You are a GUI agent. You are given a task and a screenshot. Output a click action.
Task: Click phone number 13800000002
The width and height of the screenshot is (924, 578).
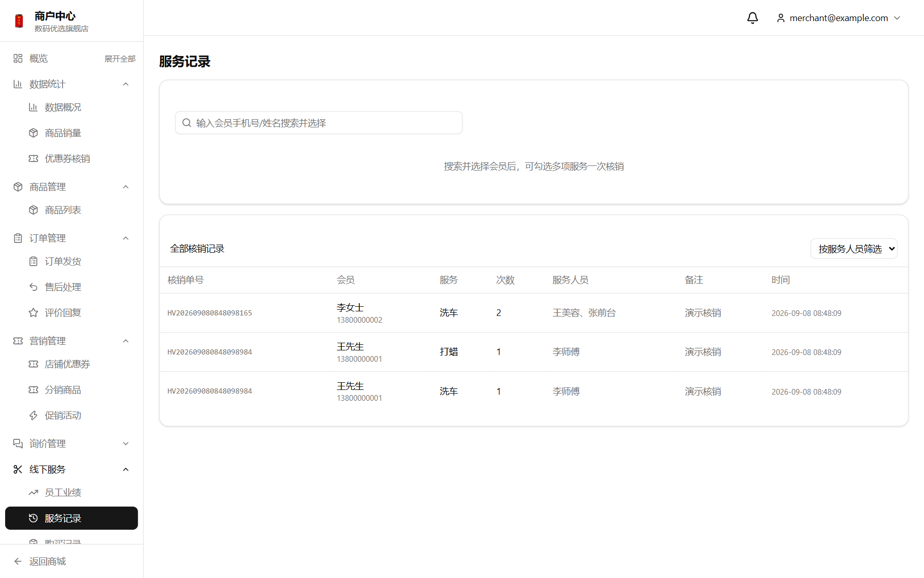[359, 320]
